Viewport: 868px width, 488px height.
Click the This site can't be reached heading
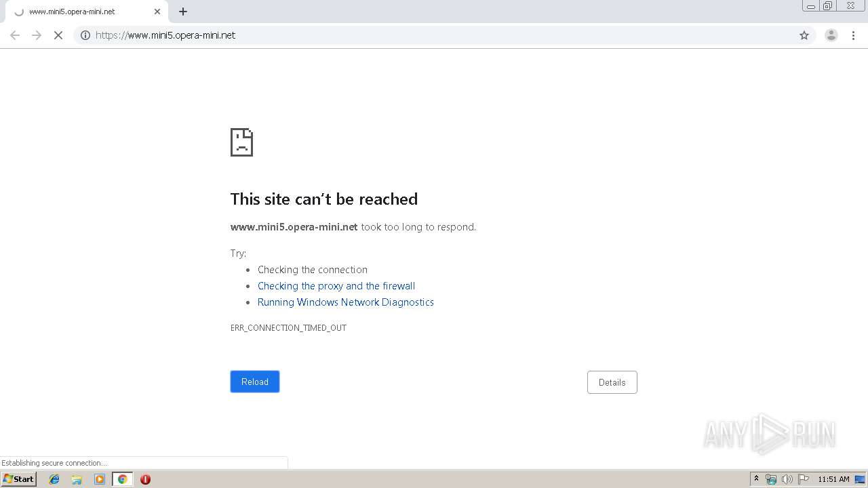[x=324, y=199]
